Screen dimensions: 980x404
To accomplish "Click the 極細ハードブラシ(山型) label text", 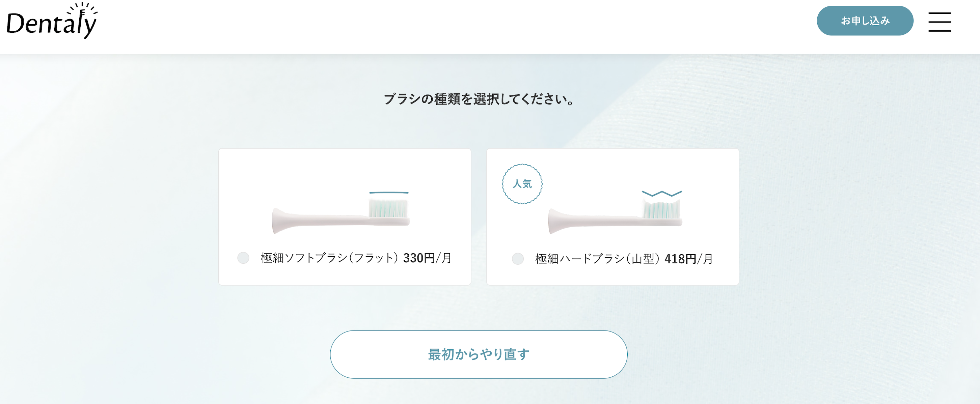I will tap(597, 259).
